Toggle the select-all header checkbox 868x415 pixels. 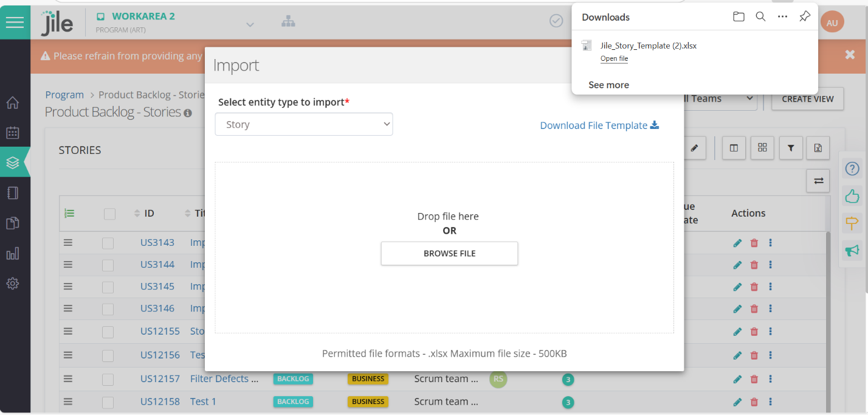tap(109, 214)
